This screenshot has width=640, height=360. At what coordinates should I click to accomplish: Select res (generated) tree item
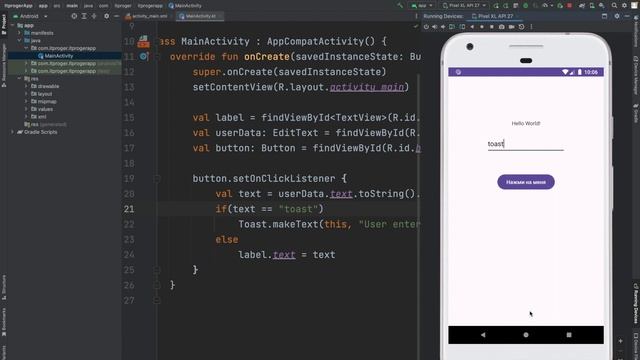tap(45, 124)
